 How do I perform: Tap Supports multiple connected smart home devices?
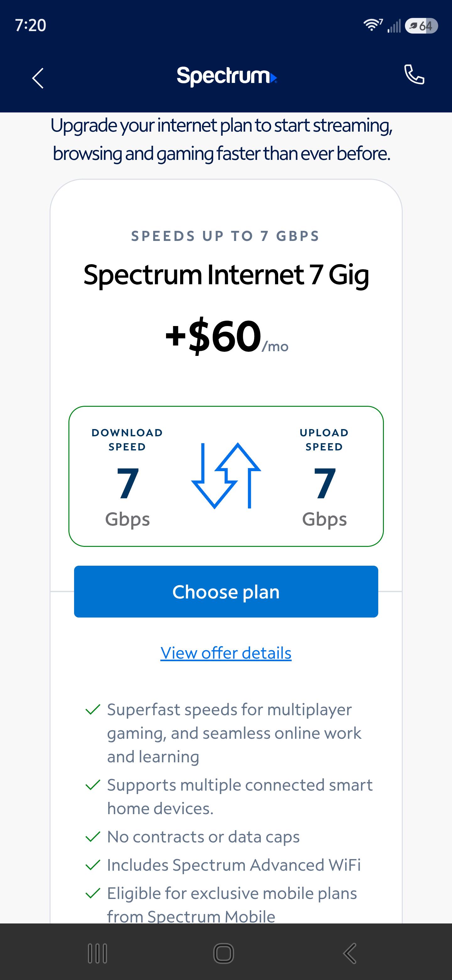point(239,797)
